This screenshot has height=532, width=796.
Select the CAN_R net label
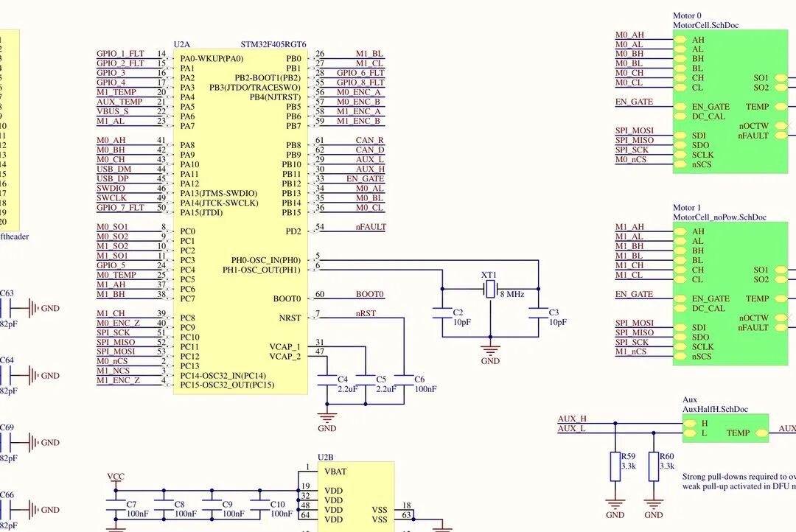[369, 141]
